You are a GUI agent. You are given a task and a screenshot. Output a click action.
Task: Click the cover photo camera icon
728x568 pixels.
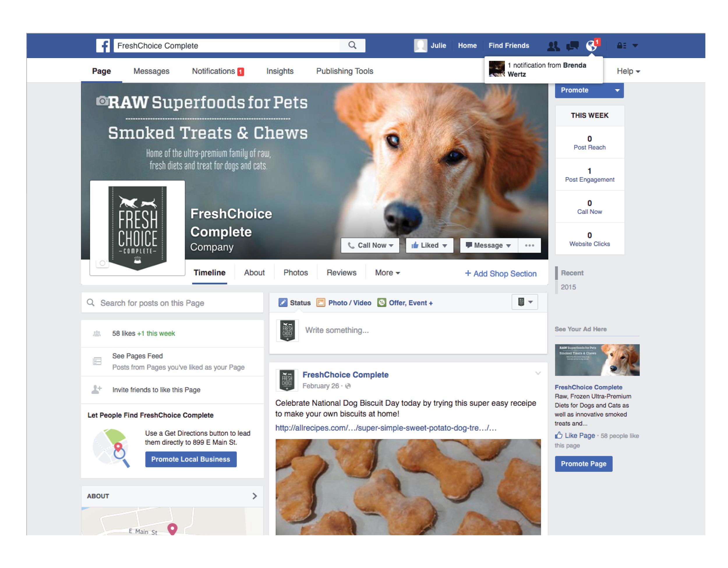click(102, 101)
